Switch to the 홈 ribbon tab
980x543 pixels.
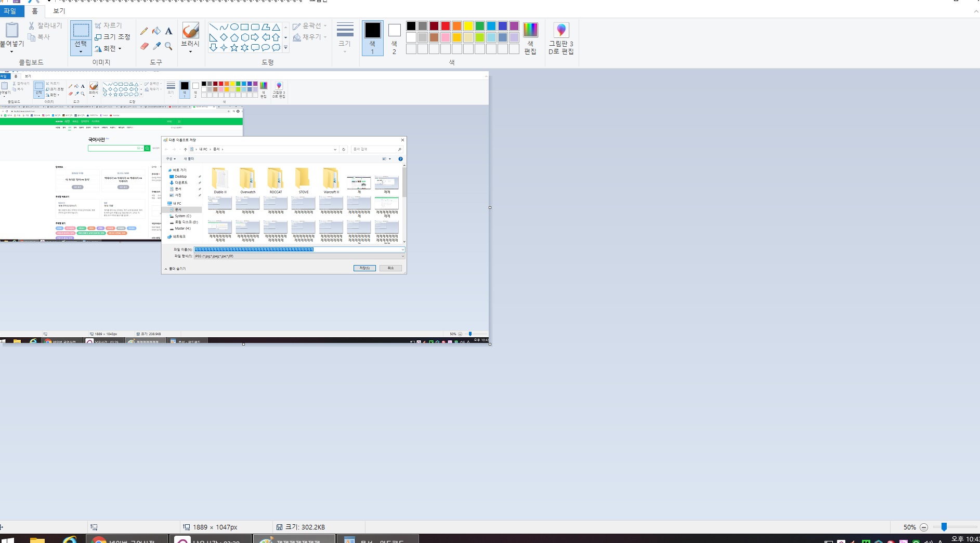[x=35, y=11]
